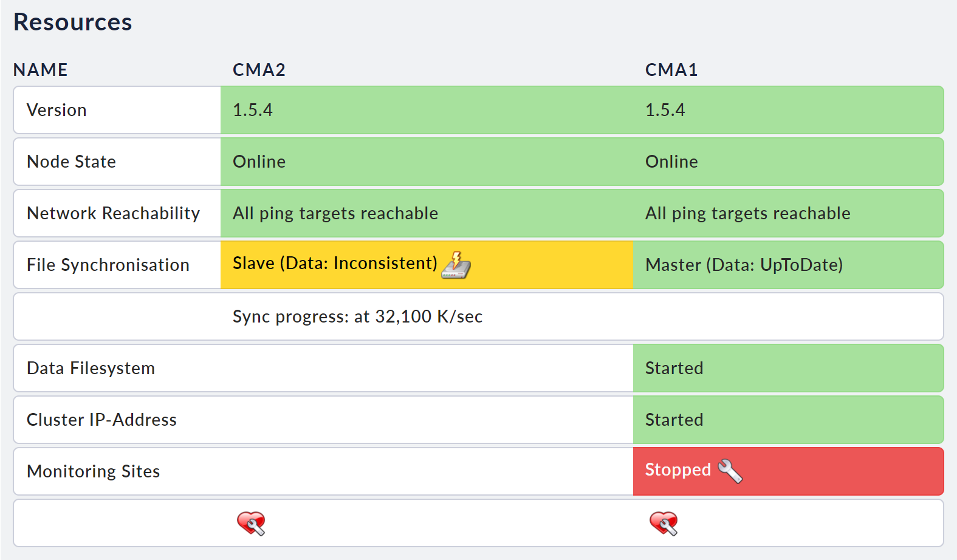Viewport: 957px width, 560px height.
Task: Click the heart wrench icon under CMA2
Action: 251,523
